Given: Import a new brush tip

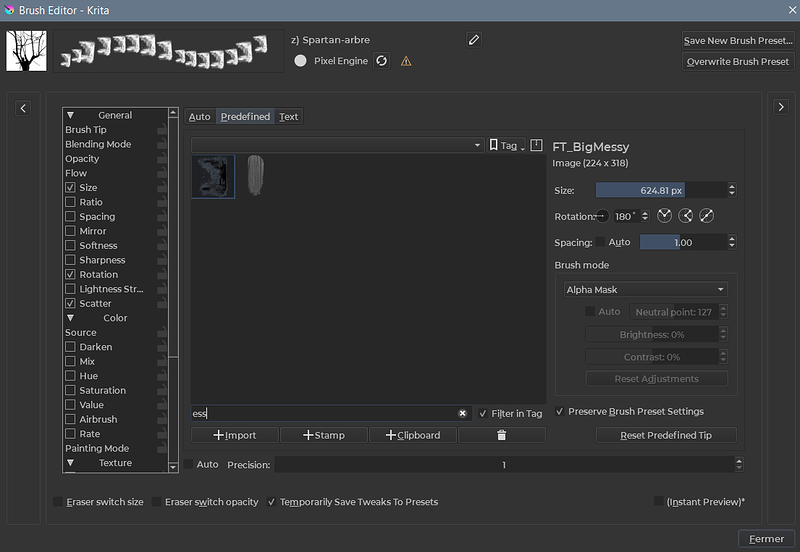Looking at the screenshot, I should click(x=235, y=435).
